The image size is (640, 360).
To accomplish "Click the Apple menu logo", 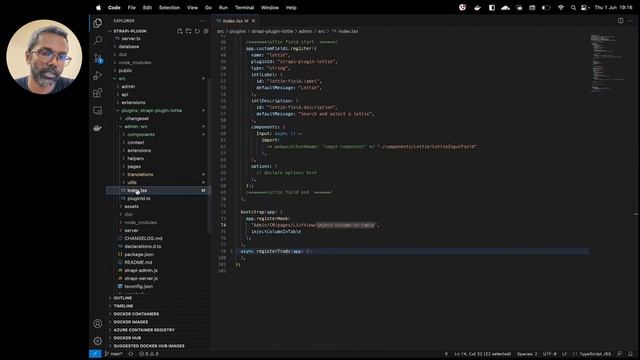I will coord(98,7).
